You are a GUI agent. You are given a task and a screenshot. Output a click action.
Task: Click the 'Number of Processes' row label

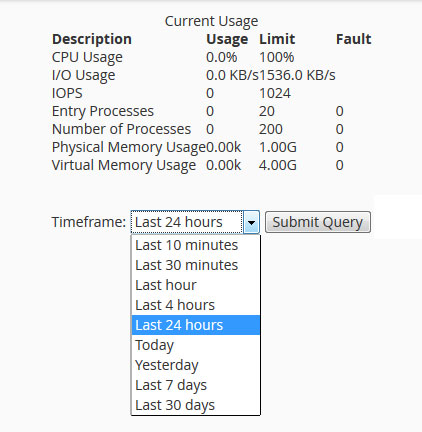(121, 129)
